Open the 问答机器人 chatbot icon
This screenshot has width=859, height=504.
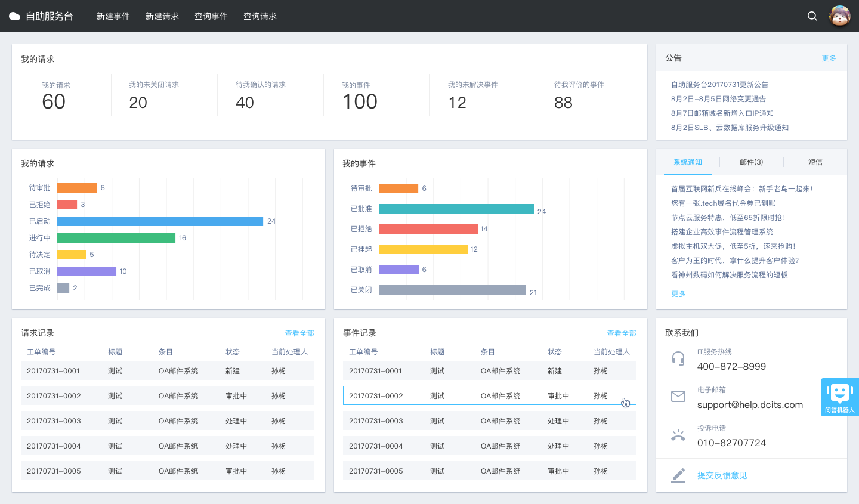[x=839, y=397]
